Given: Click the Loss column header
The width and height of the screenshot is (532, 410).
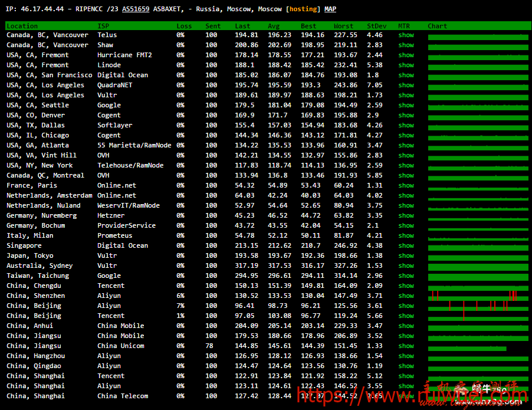Looking at the screenshot, I should point(184,26).
